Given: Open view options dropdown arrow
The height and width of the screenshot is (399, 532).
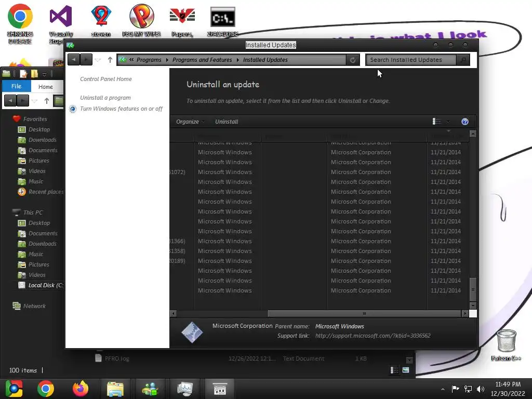Looking at the screenshot, I should (448, 122).
